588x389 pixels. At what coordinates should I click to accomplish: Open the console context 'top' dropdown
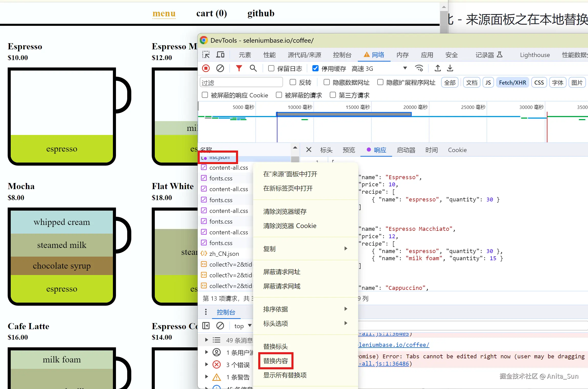pyautogui.click(x=243, y=326)
